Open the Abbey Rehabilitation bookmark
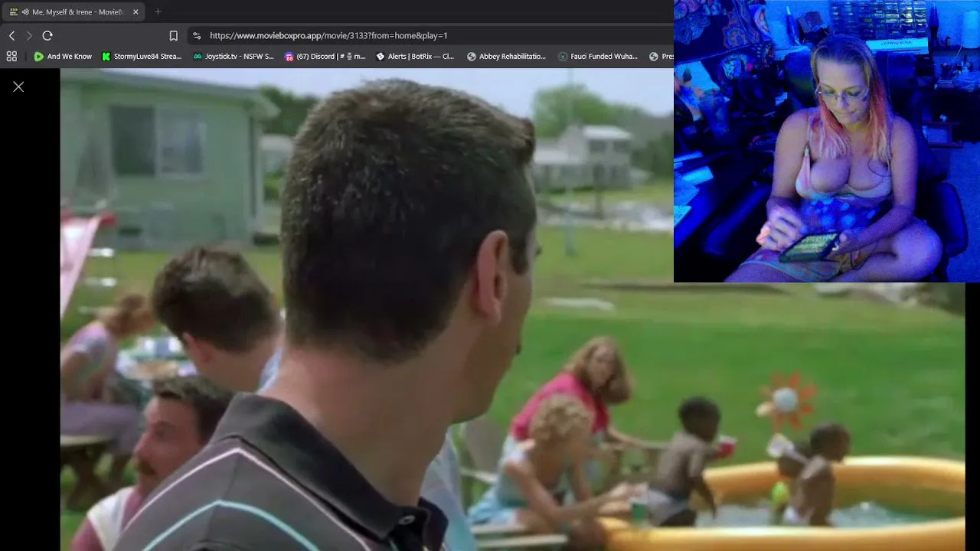The width and height of the screenshot is (980, 551). pos(506,57)
